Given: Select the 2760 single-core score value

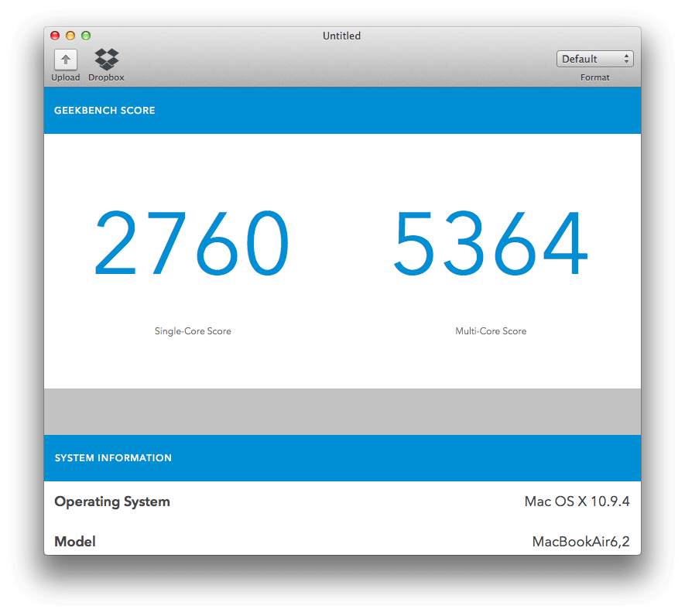Looking at the screenshot, I should coord(192,243).
